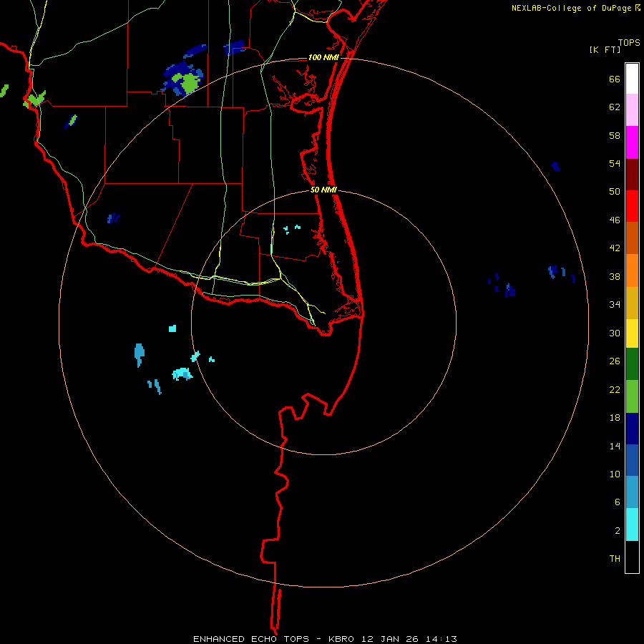
Task: Click the green echo on the western border
Action: click(34, 99)
